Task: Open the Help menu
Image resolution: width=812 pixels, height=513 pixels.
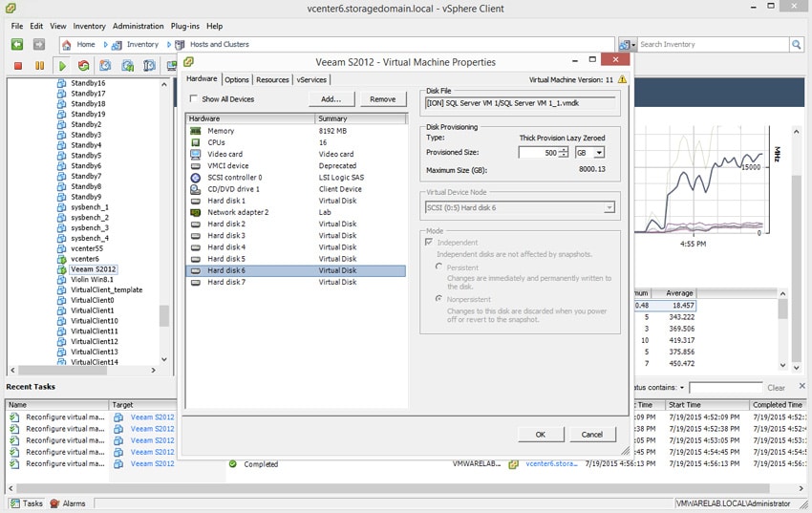Action: [x=214, y=26]
